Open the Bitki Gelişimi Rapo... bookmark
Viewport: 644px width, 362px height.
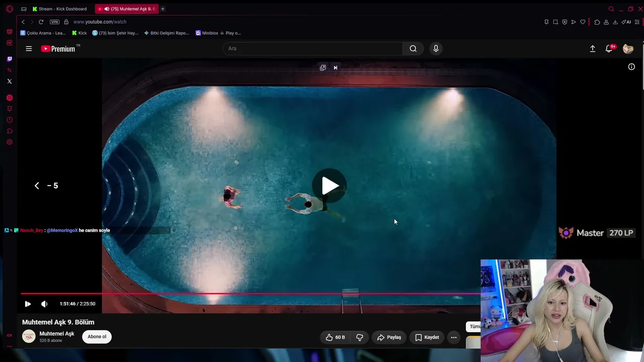[x=167, y=33]
